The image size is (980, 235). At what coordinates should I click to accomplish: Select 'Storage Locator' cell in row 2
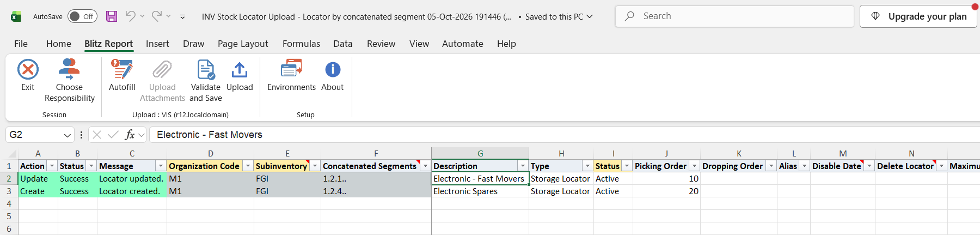tap(561, 179)
